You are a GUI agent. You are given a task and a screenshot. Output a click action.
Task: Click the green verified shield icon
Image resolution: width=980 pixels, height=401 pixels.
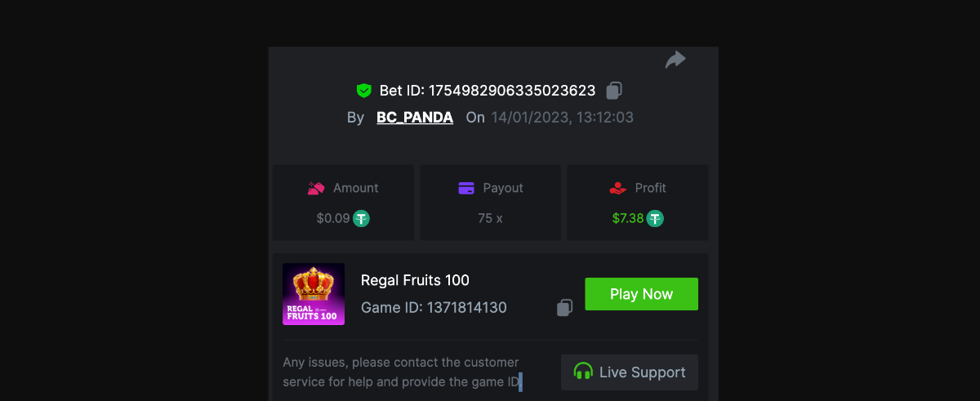[364, 91]
